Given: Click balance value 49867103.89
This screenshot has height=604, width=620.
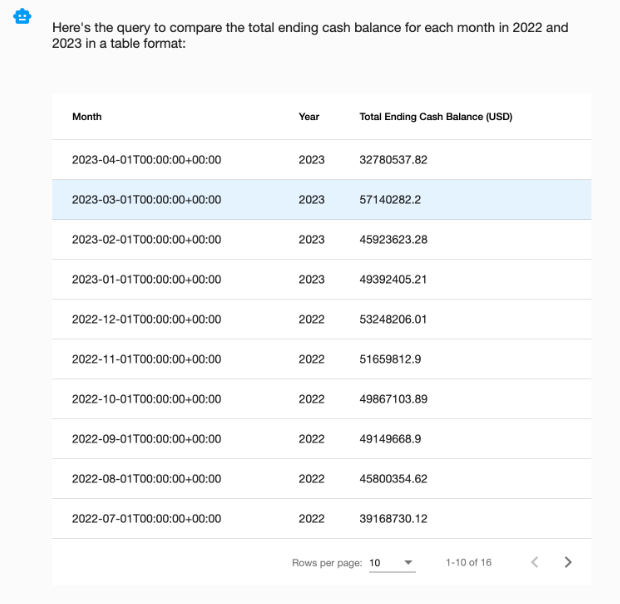Looking at the screenshot, I should (x=393, y=399).
